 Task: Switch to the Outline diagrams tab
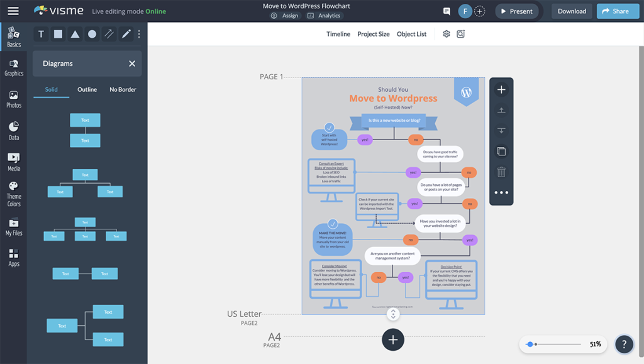(87, 89)
